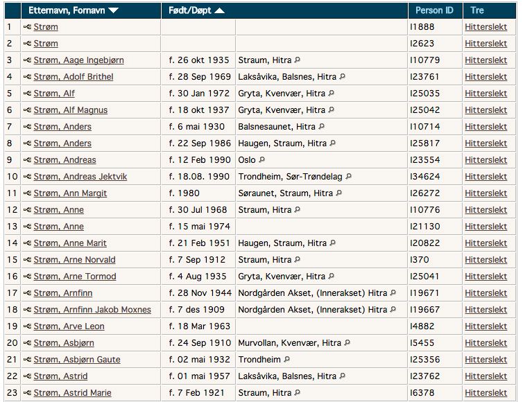Select Person ID I25042
Screen dimensions: 532x402
coord(424,110)
